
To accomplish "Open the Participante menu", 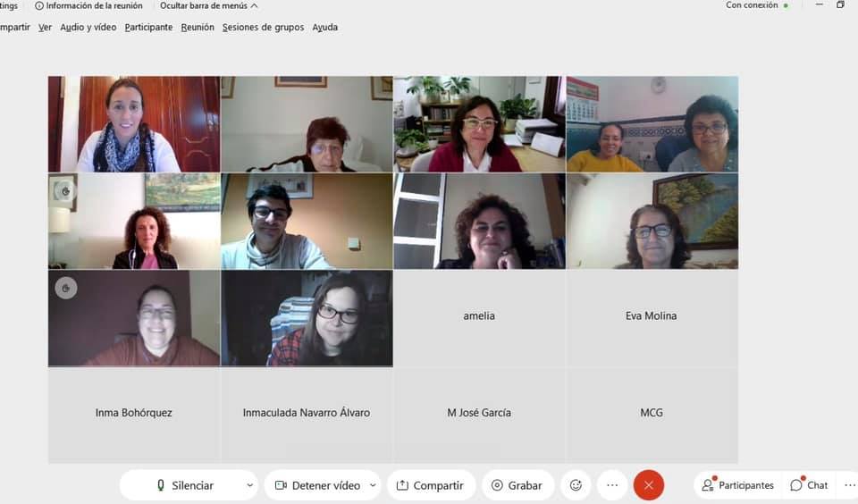I will point(148,27).
